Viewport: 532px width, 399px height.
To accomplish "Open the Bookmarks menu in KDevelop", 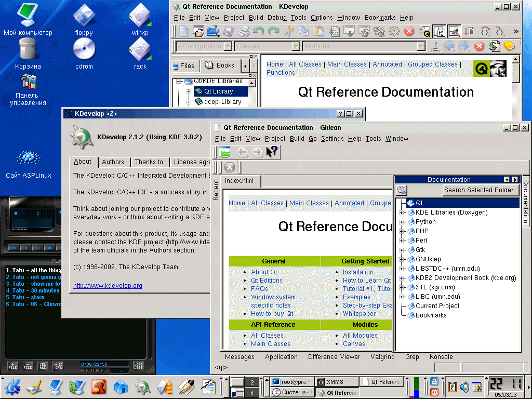I will pyautogui.click(x=380, y=18).
